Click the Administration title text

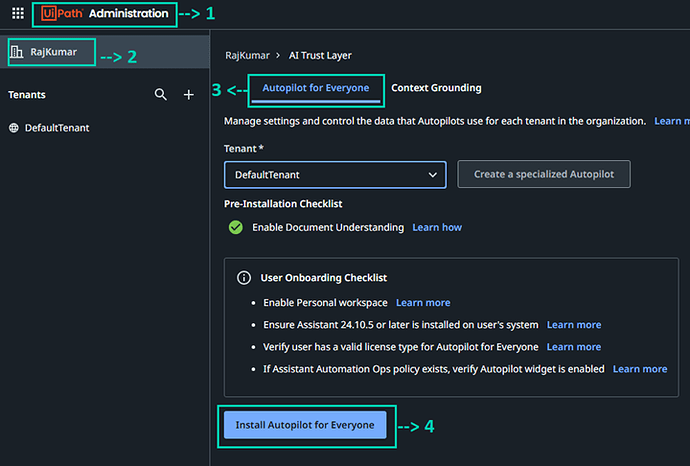(128, 13)
